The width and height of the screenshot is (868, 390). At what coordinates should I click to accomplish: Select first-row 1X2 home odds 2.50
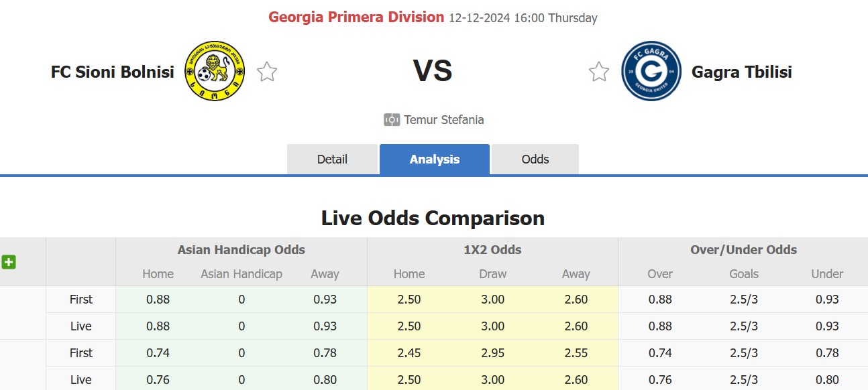coord(409,300)
